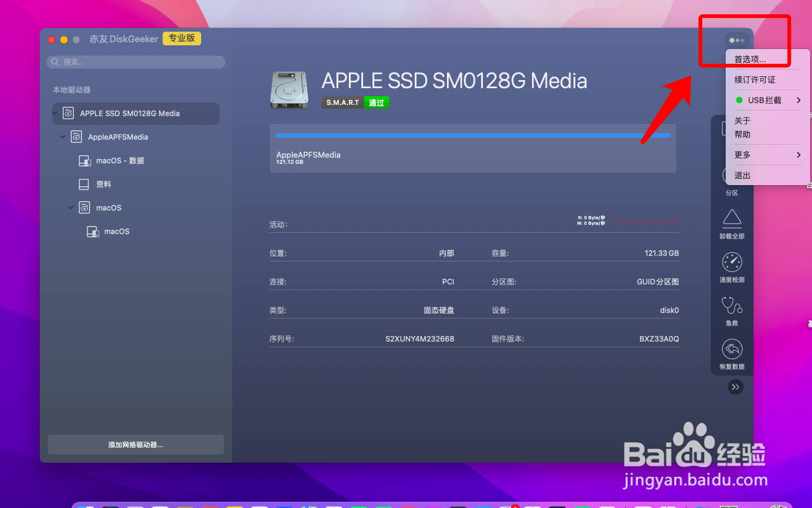
Task: Click the 专业版 edition badge
Action: (x=182, y=39)
